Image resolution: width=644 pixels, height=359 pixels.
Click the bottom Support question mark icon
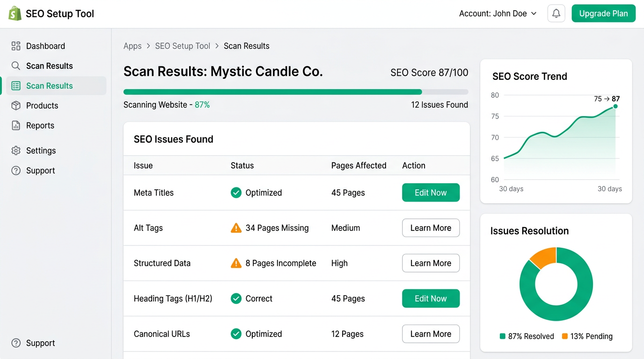(15, 343)
